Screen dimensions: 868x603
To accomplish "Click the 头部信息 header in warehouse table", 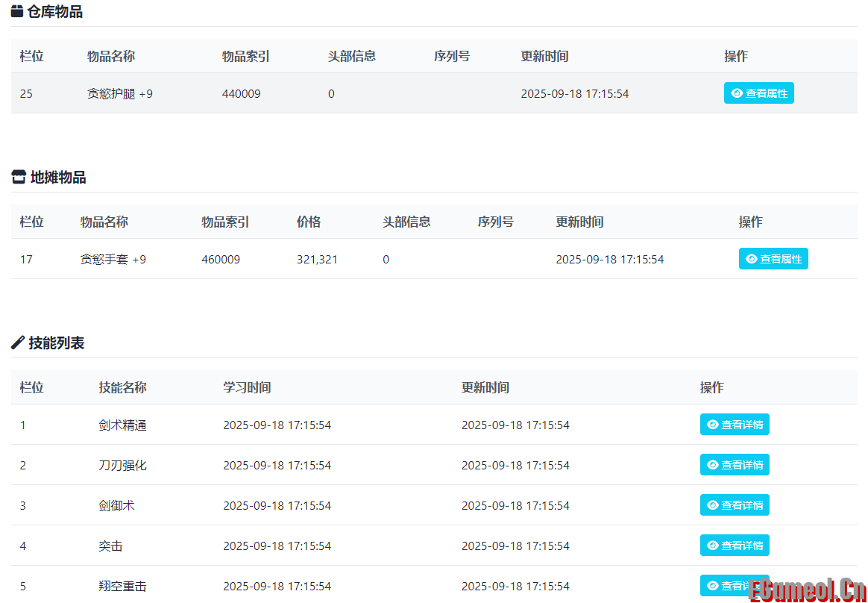I will [x=351, y=57].
